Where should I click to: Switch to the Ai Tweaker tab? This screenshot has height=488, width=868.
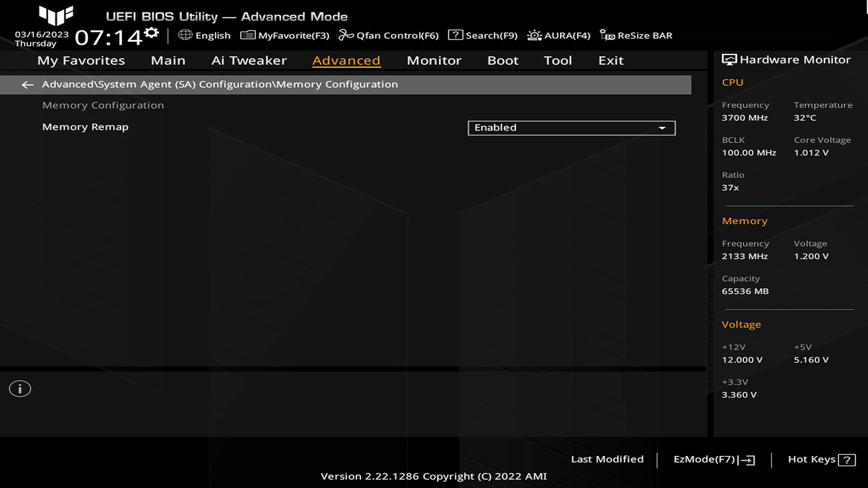click(x=249, y=61)
